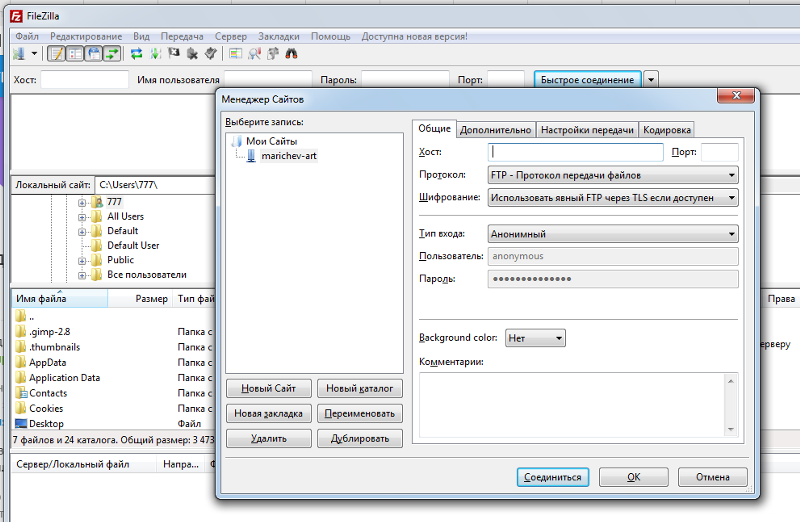800x522 pixels.
Task: Open the Тип входа dropdown
Action: [x=613, y=234]
